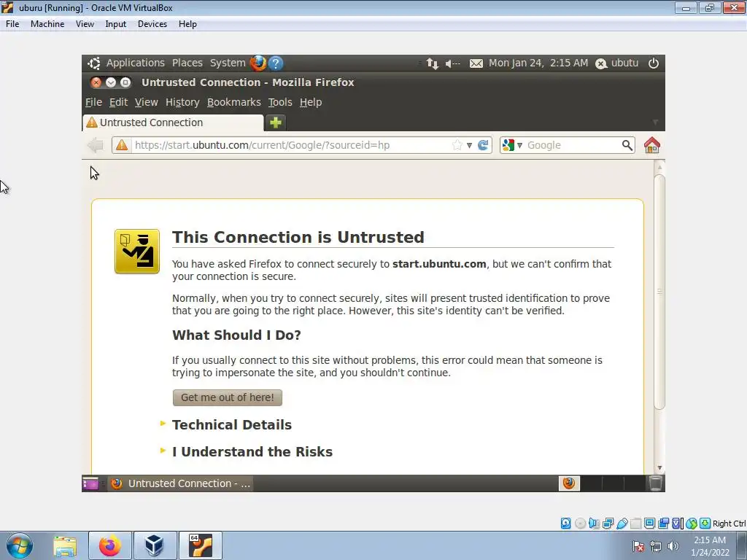Screen dimensions: 747x560
Task: Open a new tab with the green plus
Action: [275, 122]
